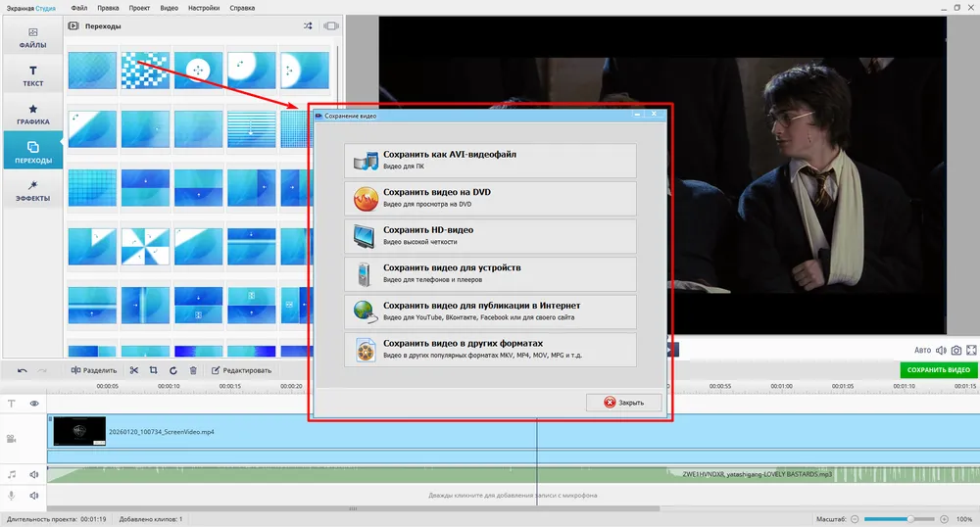This screenshot has height=527, width=980.
Task: Select the Переходы sidebar section
Action: pos(32,153)
